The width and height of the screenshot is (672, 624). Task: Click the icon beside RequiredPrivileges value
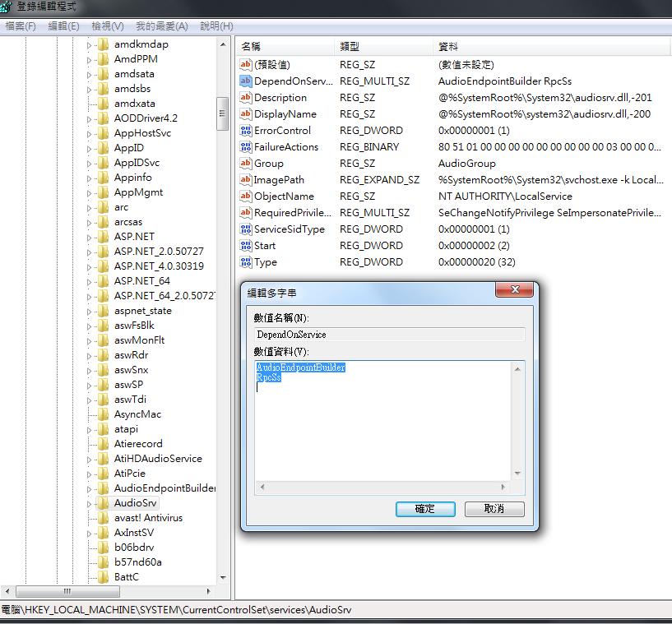point(246,212)
